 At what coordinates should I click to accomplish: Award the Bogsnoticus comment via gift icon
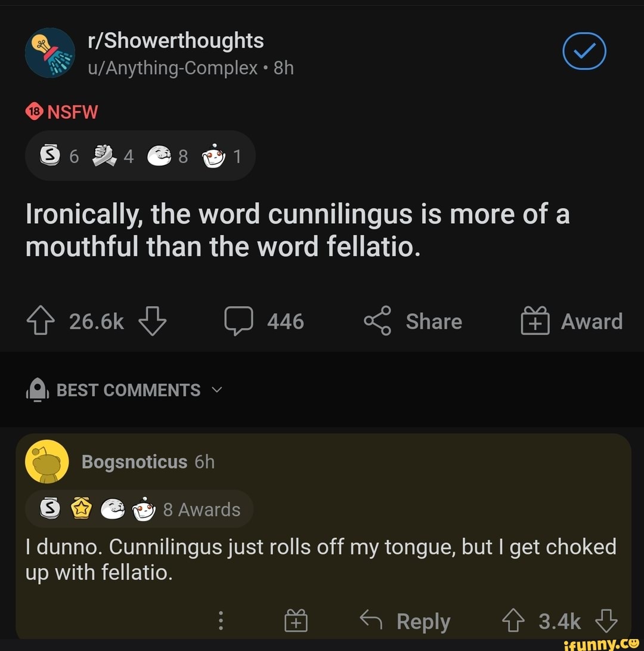[296, 621]
